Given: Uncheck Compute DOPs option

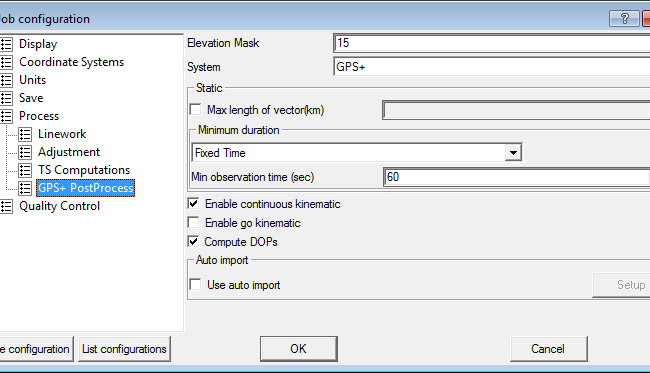Looking at the screenshot, I should tap(194, 242).
